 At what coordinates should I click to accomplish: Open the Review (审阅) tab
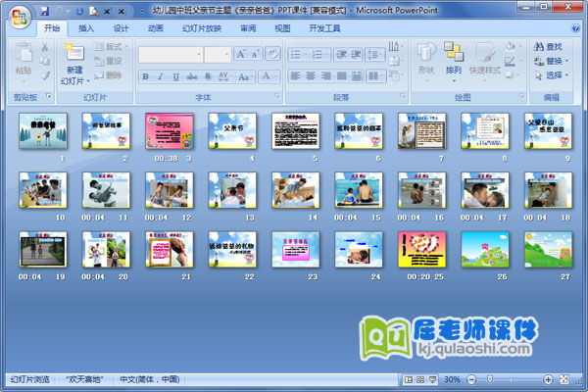pos(248,28)
